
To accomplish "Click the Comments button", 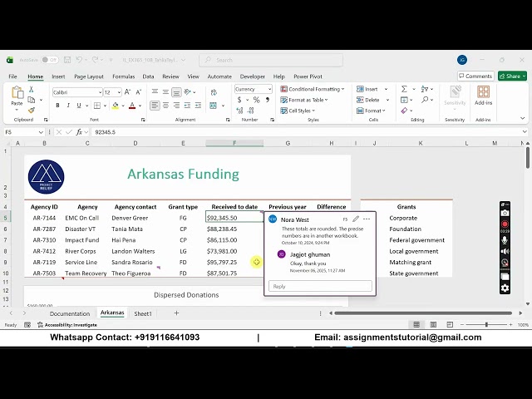I will click(x=475, y=76).
